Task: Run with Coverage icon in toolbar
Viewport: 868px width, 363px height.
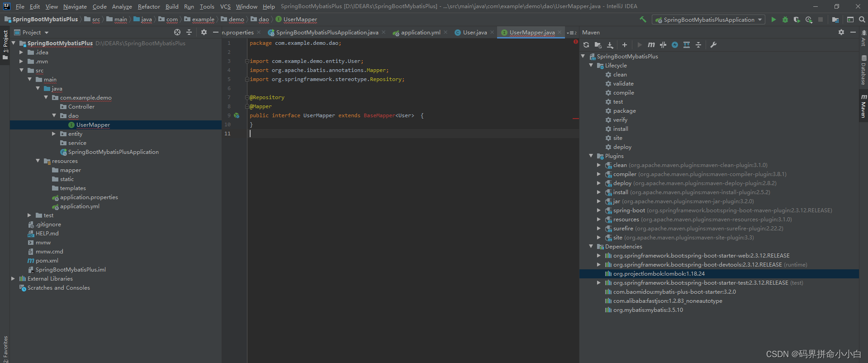Action: (797, 19)
